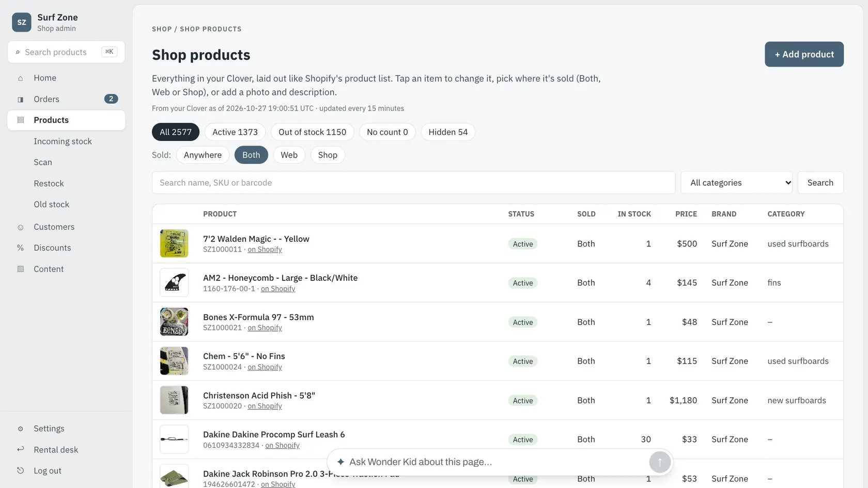
Task: Open Incoming stock in the sidebar
Action: point(63,141)
